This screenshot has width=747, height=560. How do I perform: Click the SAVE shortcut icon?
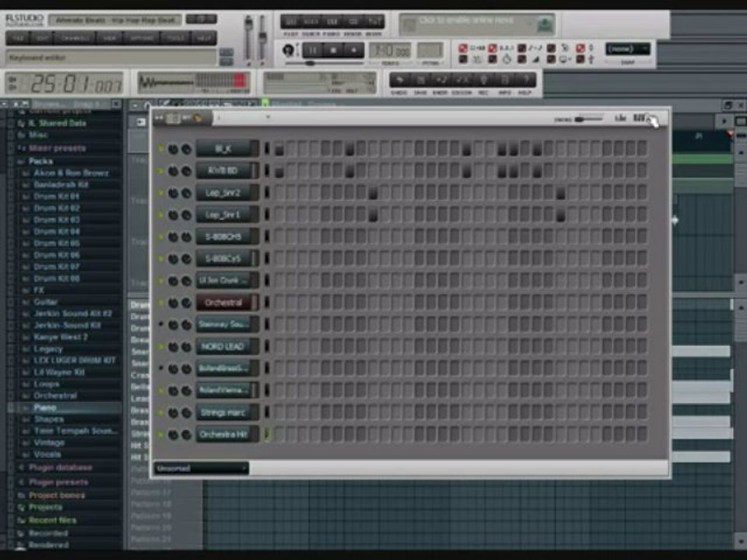tap(420, 80)
